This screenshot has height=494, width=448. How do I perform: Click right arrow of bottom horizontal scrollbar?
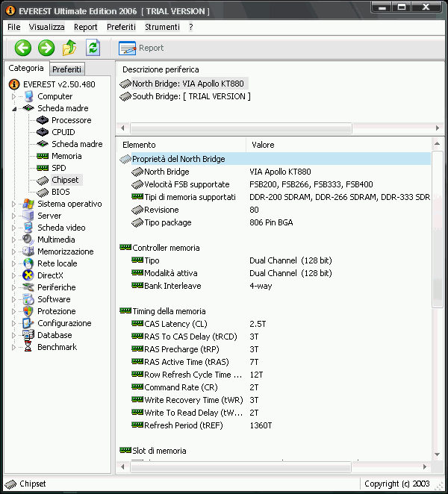click(x=425, y=467)
